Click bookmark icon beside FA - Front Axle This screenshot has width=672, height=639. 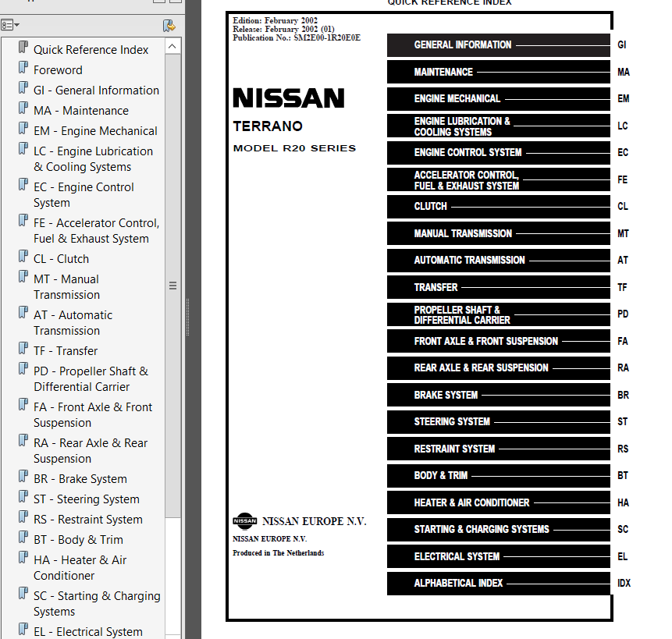click(x=23, y=404)
